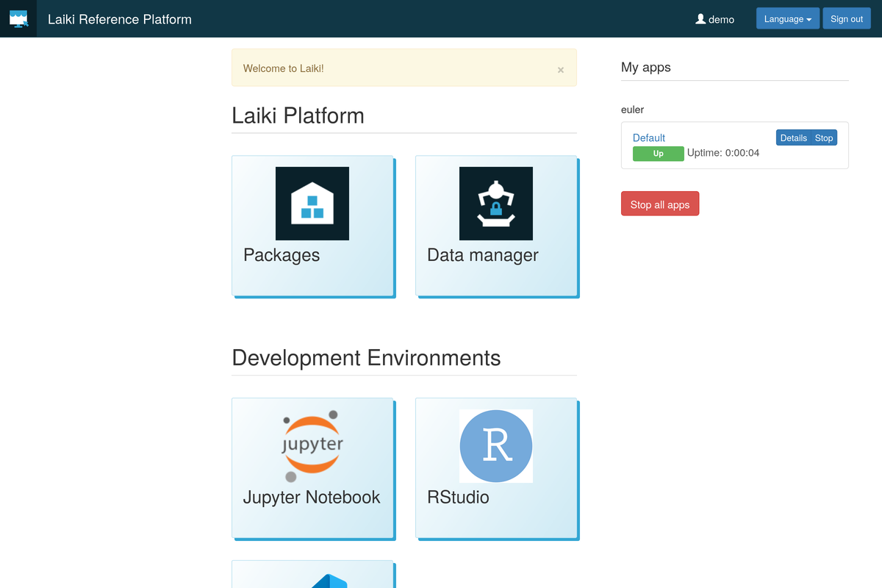Launch the RStudio R circle icon
Screen dimensions: 882x588
(x=496, y=446)
